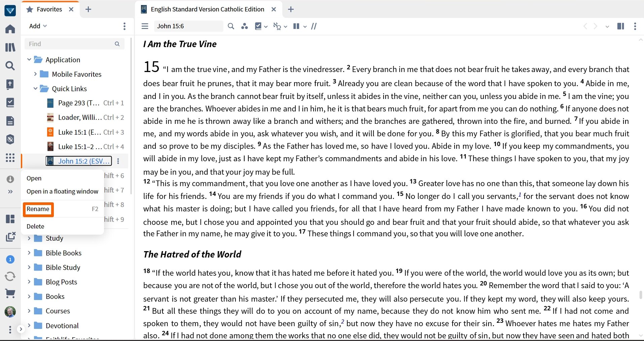
Task: Click the Close All panels icon
Action: [10, 237]
